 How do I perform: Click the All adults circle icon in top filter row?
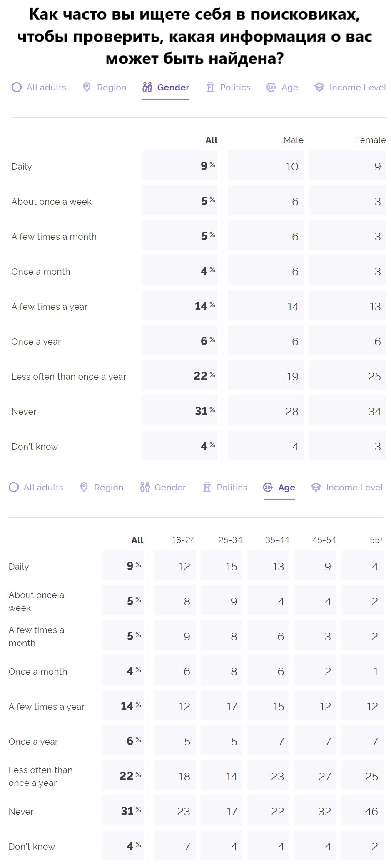(17, 88)
